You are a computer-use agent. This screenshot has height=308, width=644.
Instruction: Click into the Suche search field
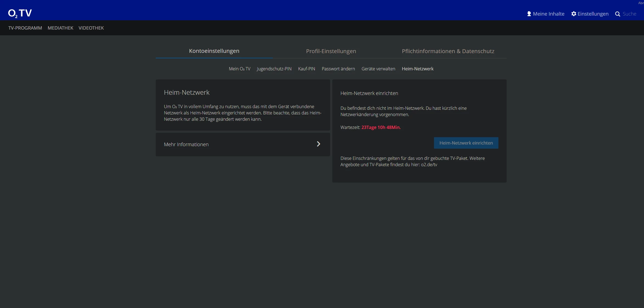pos(629,14)
